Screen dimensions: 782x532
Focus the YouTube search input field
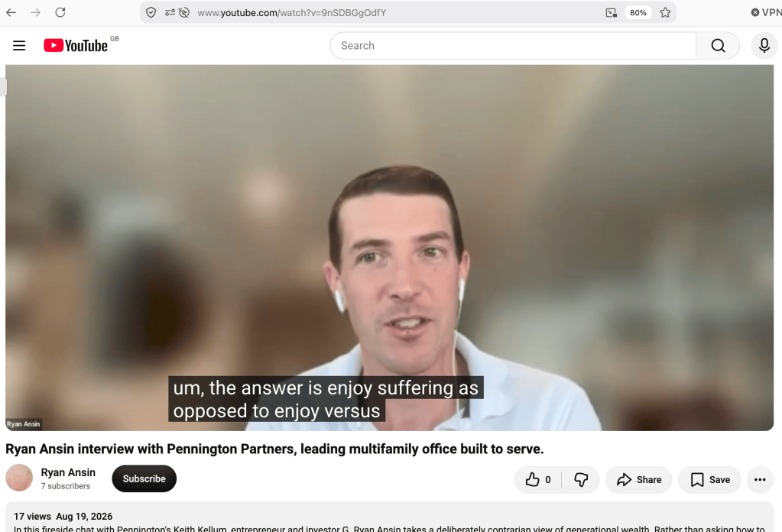(x=513, y=45)
